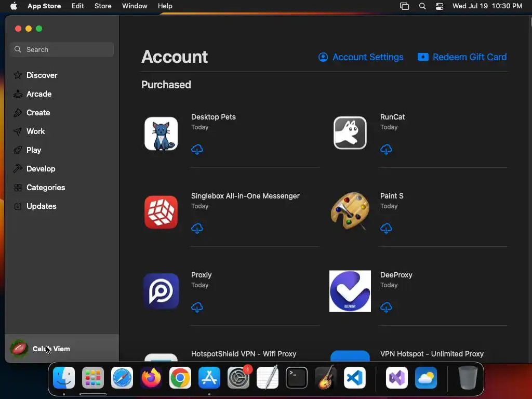The height and width of the screenshot is (399, 532).
Task: Open the Desktop Pets cat app icon
Action: pos(161,134)
